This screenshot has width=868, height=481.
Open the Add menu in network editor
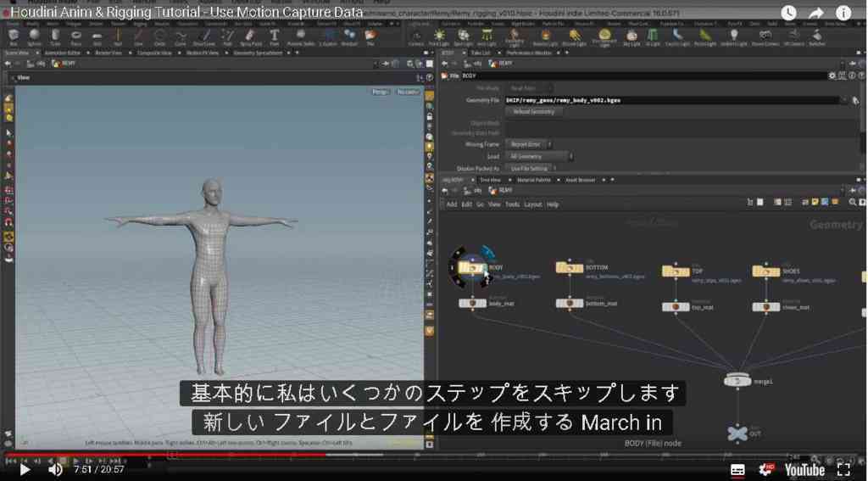452,204
